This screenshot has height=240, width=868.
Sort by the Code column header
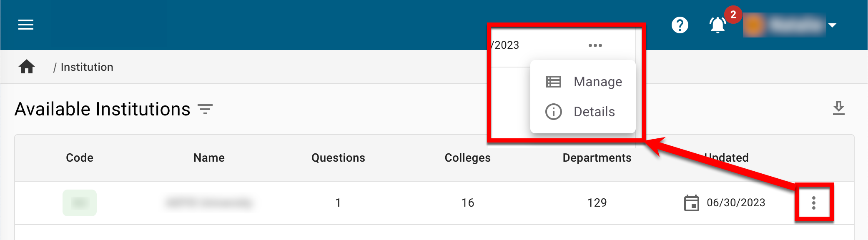click(79, 158)
